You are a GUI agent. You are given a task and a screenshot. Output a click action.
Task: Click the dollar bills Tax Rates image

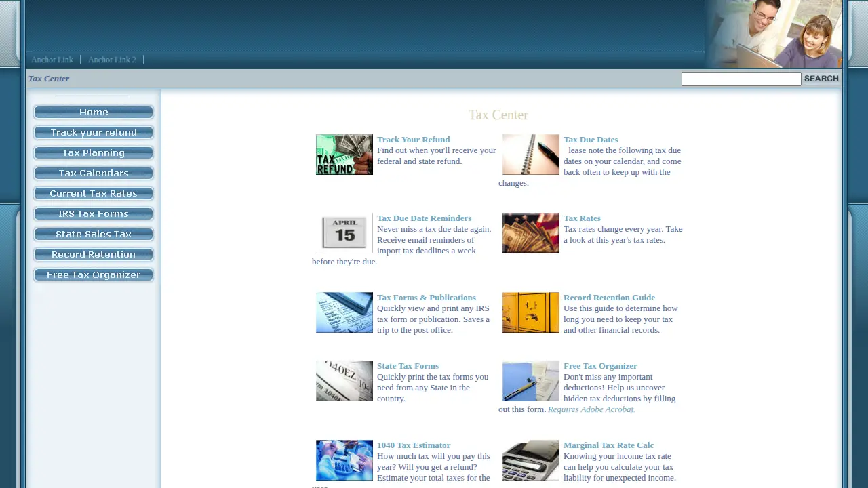(x=531, y=233)
